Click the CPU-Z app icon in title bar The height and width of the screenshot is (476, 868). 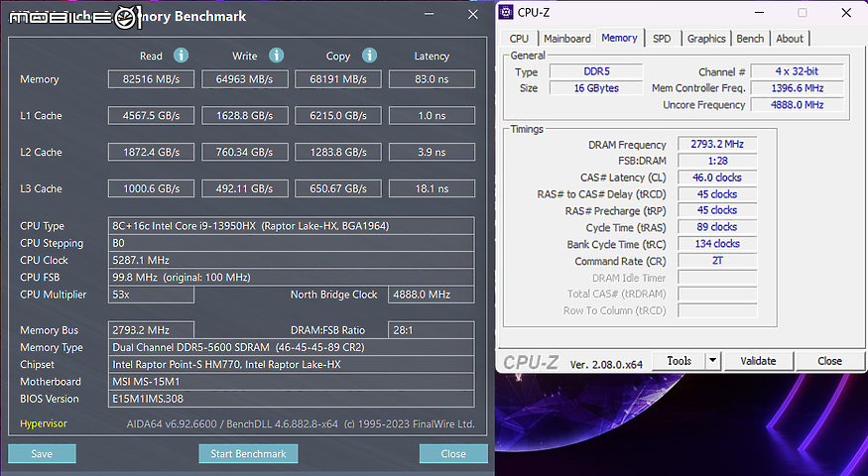pyautogui.click(x=506, y=12)
